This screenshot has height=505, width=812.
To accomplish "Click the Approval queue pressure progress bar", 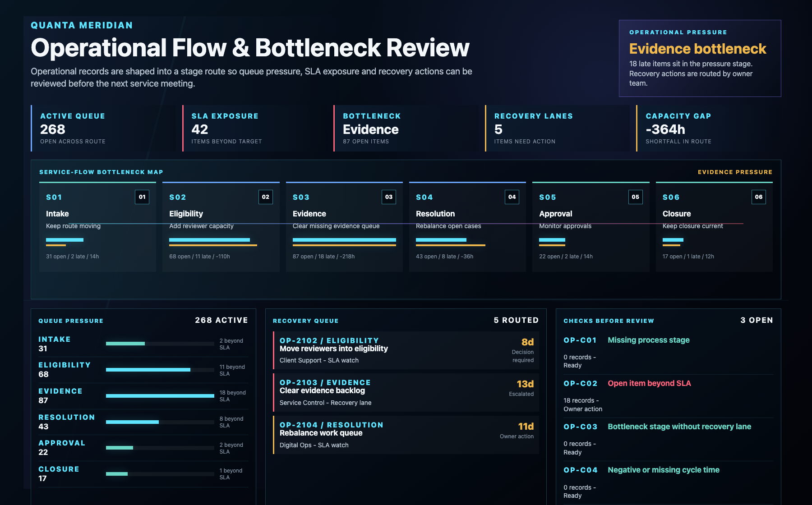I will 160,448.
